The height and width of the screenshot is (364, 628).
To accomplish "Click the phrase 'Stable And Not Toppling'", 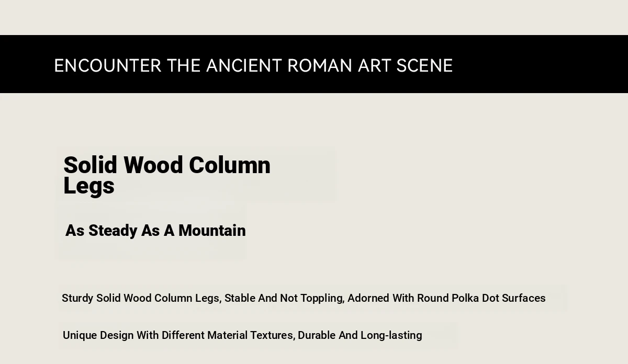I will point(283,298).
